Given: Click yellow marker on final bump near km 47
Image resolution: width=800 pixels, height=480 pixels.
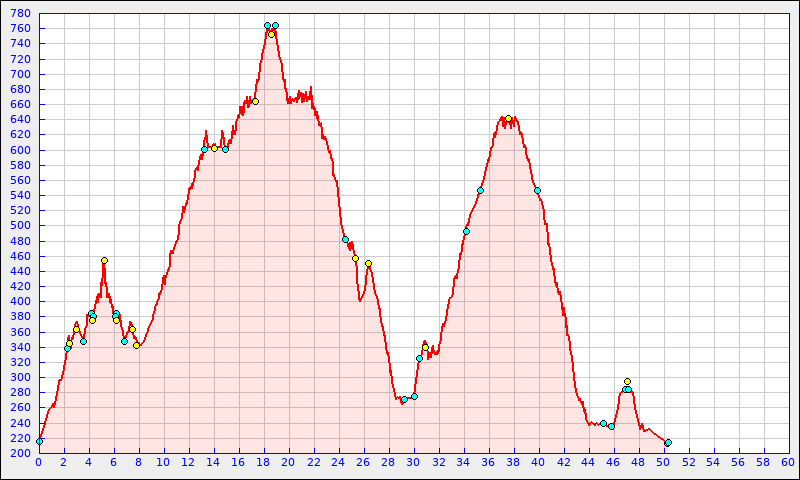Looking at the screenshot, I should (x=627, y=381).
